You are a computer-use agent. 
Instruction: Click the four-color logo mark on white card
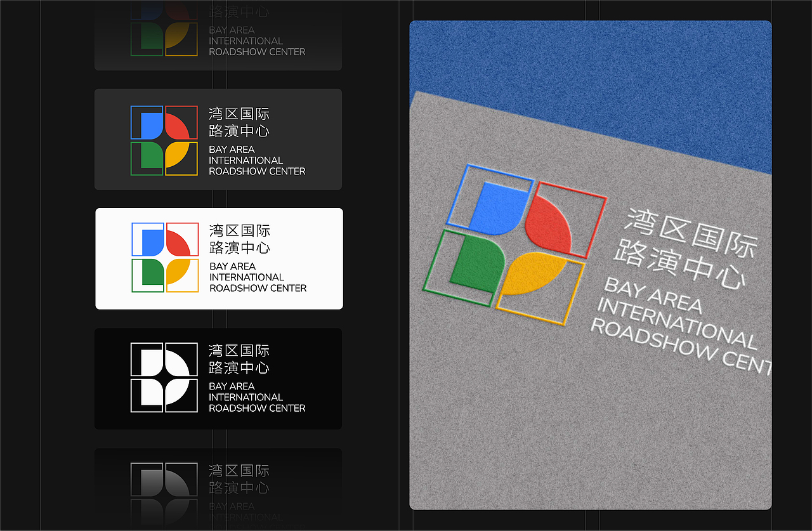(x=165, y=258)
